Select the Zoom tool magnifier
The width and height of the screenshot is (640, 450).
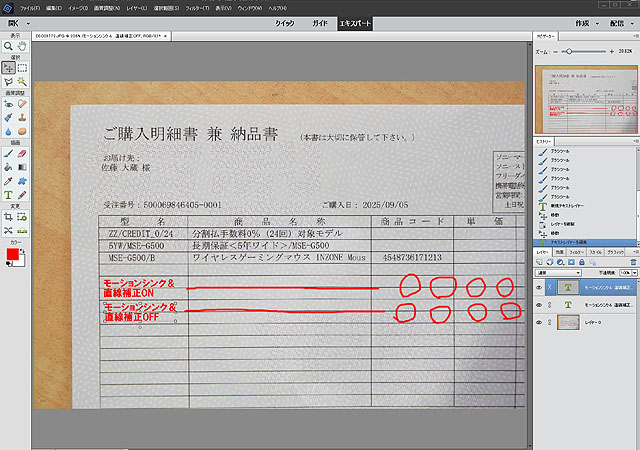point(8,46)
